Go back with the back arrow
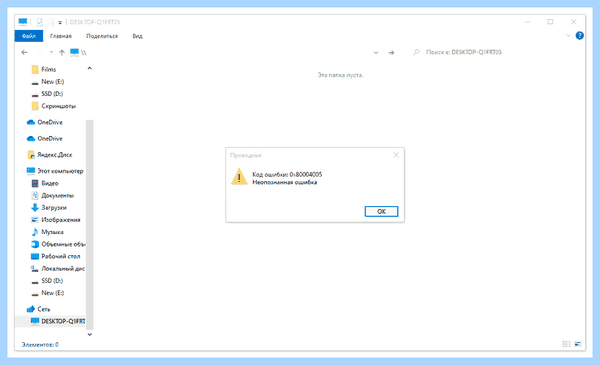Image resolution: width=600 pixels, height=365 pixels. click(24, 52)
